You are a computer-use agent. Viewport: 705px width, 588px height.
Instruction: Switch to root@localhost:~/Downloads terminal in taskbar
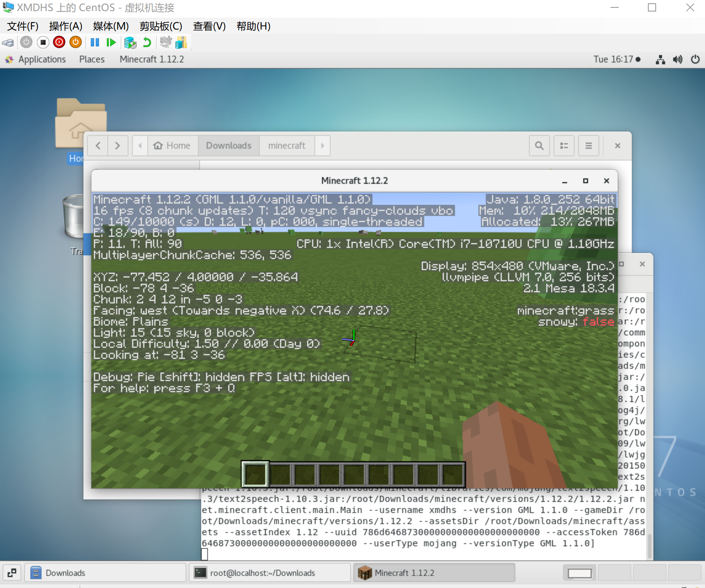pyautogui.click(x=270, y=573)
